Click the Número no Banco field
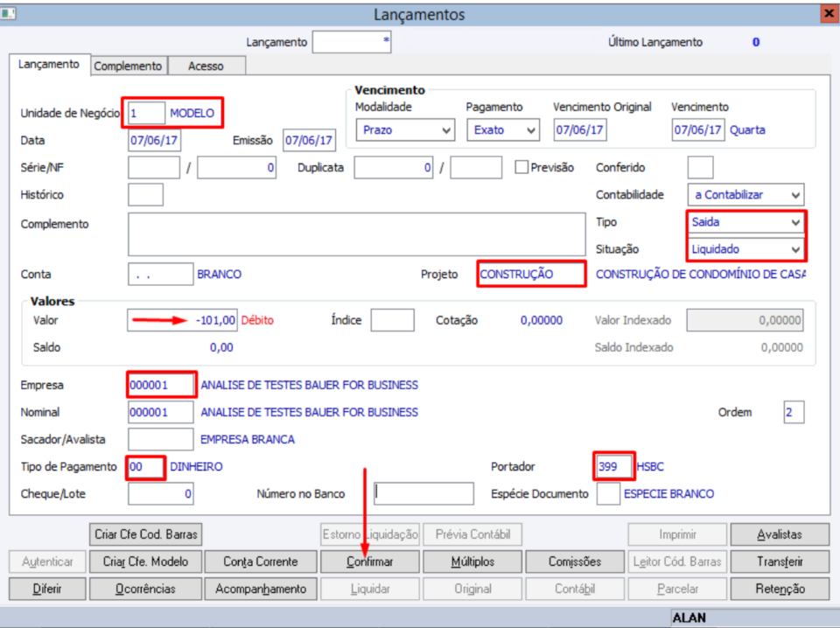840x628 pixels. coord(423,493)
